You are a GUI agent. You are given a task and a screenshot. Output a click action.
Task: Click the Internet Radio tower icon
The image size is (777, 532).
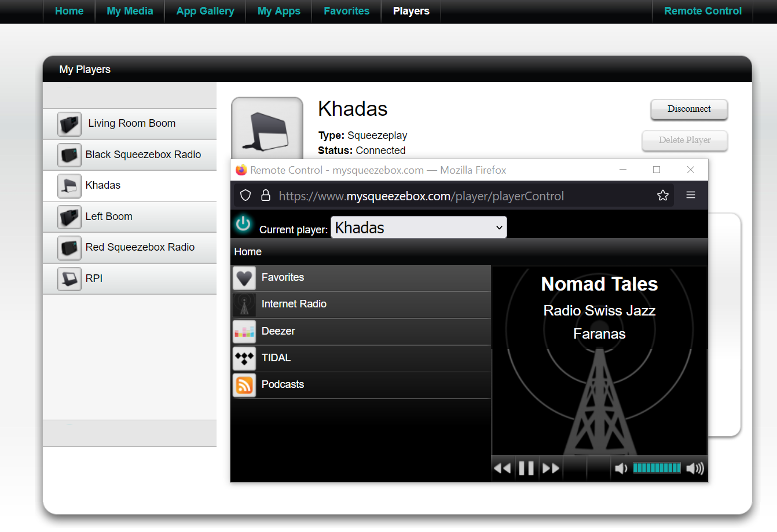pos(244,304)
